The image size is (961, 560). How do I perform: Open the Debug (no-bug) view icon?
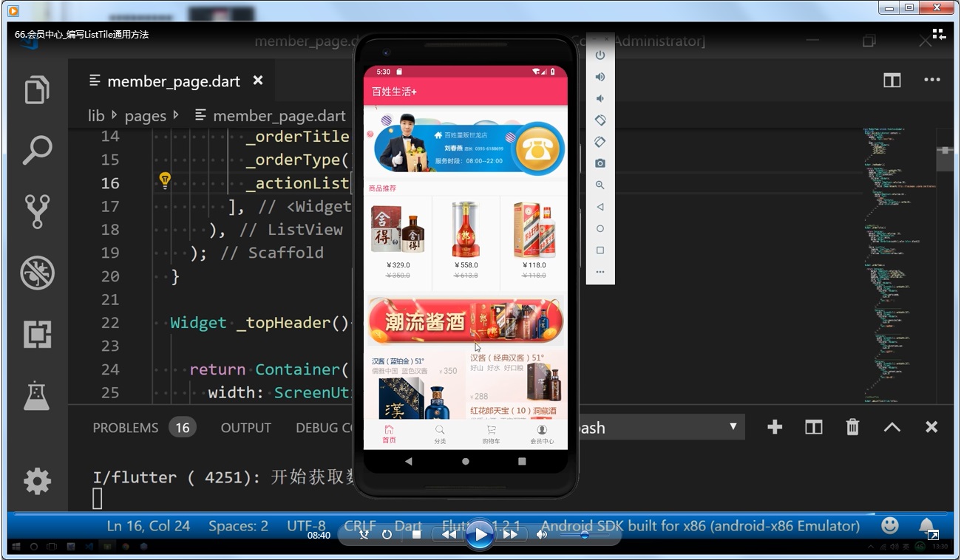[37, 273]
